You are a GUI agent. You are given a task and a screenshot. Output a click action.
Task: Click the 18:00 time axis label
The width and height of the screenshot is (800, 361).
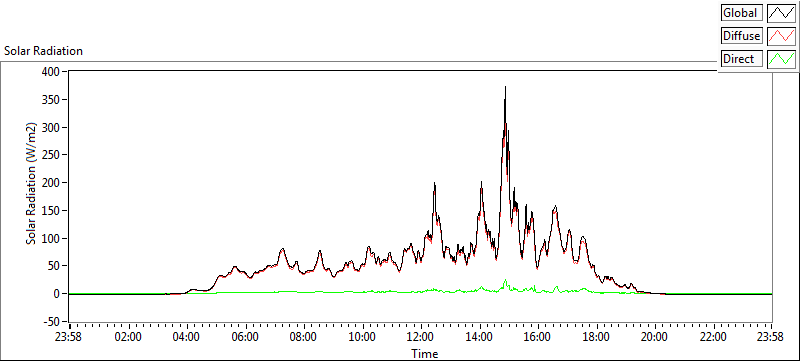point(596,337)
